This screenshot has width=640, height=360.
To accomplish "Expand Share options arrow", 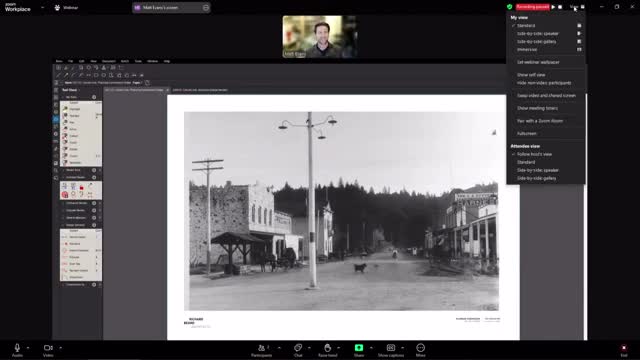I will click(x=371, y=348).
